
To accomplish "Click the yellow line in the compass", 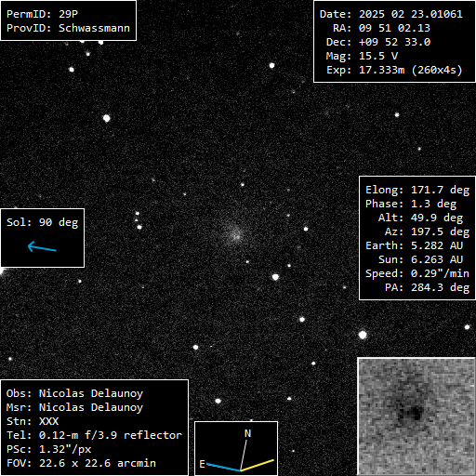I will 258,466.
